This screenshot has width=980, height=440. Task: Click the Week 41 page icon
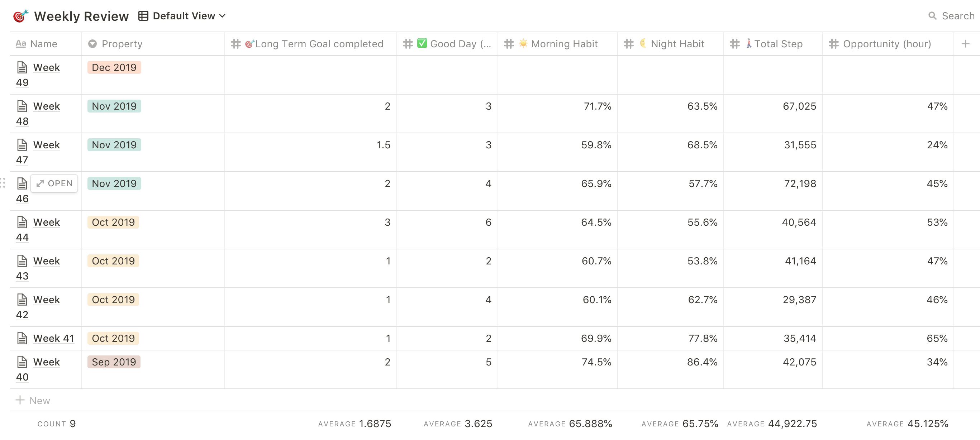pos(22,338)
